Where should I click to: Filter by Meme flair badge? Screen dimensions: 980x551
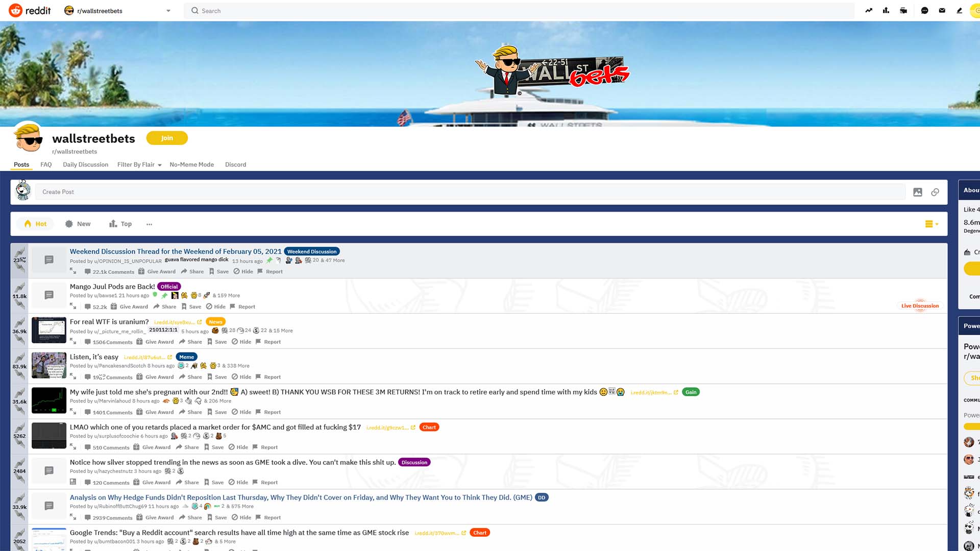(186, 357)
